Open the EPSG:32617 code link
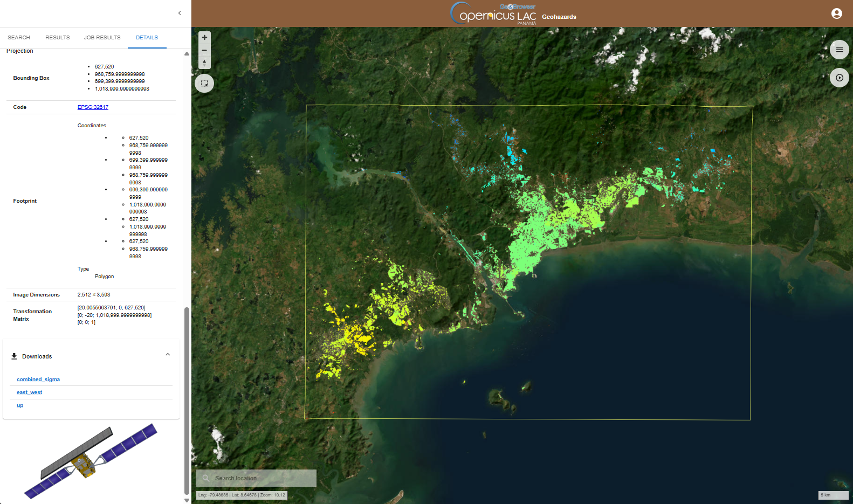Image resolution: width=853 pixels, height=504 pixels. (93, 107)
